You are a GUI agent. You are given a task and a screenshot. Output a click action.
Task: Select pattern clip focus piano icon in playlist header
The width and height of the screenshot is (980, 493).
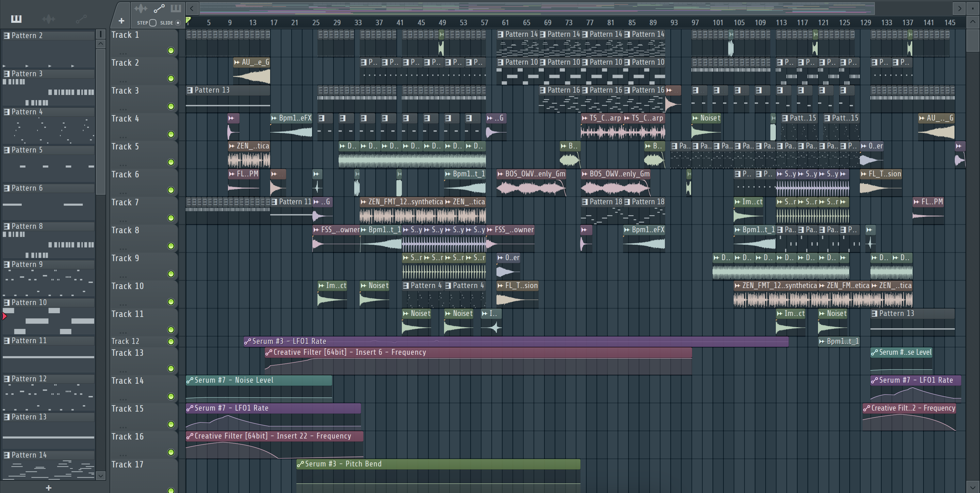pyautogui.click(x=176, y=8)
